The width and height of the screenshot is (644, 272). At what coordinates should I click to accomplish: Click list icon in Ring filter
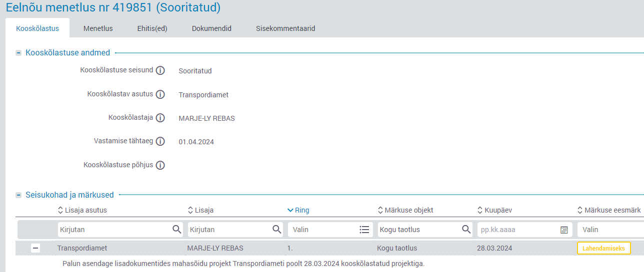(x=364, y=230)
